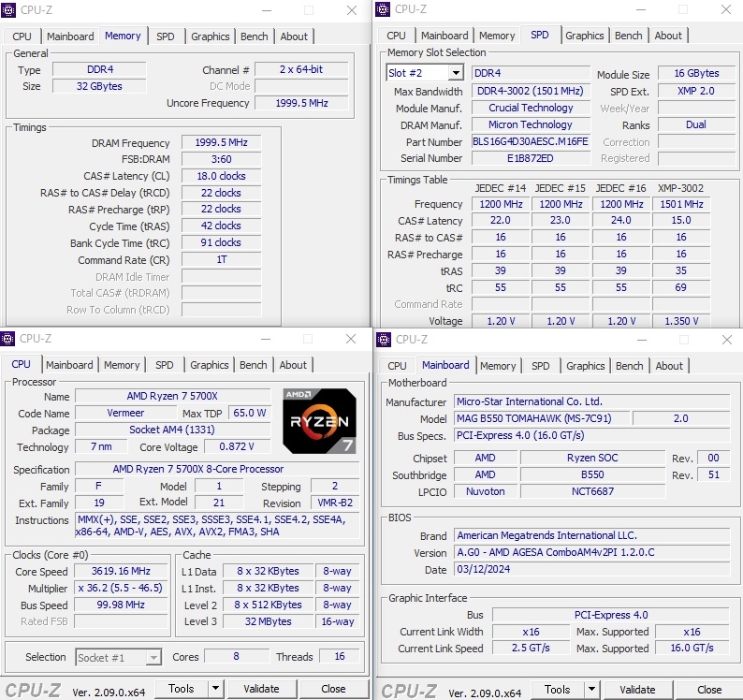The height and width of the screenshot is (700, 743).
Task: Click DRAM Frequency 1999.5 MHz value
Action: coord(221,142)
